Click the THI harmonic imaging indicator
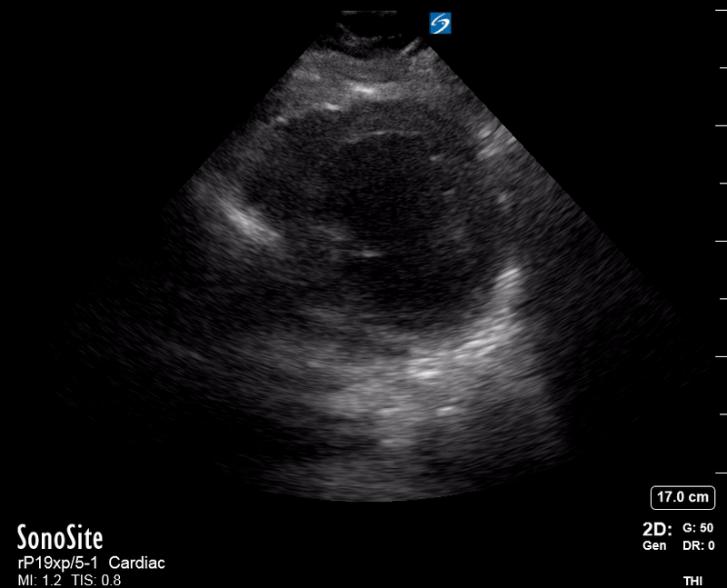 click(693, 581)
